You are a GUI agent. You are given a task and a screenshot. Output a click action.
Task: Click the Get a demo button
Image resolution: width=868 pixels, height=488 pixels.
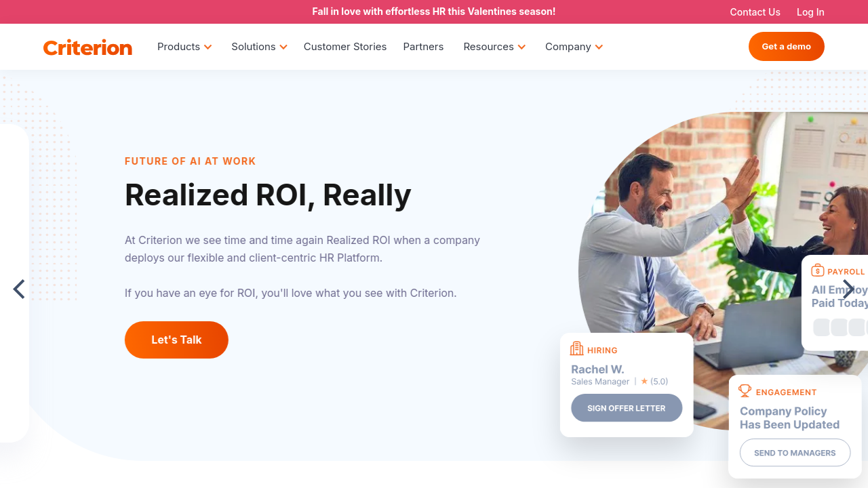(x=787, y=46)
